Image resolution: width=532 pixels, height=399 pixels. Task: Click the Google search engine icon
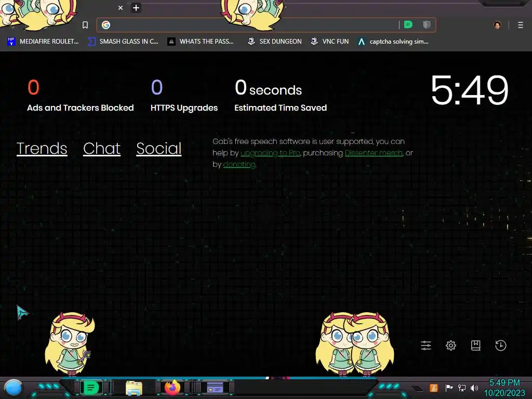tap(106, 25)
